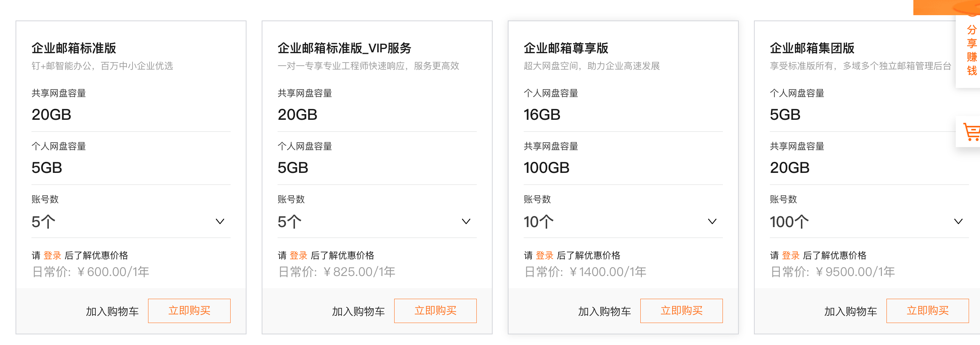Click 立即购买 for 企业邮箱标准版
Image resolution: width=980 pixels, height=345 pixels.
point(189,311)
